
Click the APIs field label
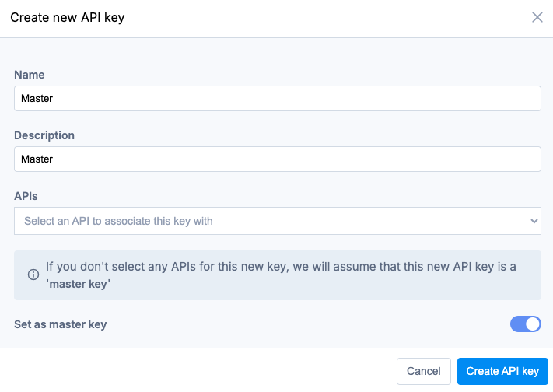point(26,196)
